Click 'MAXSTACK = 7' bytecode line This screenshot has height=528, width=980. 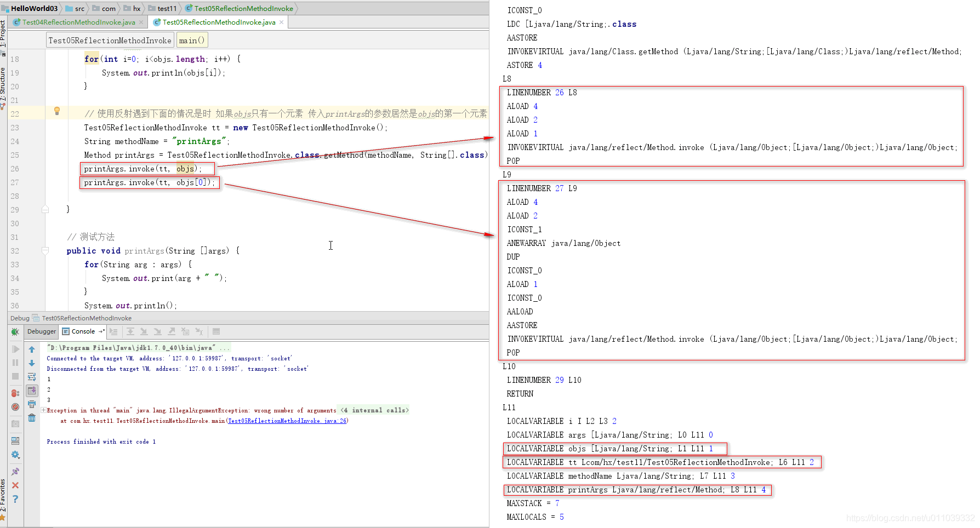tap(533, 503)
